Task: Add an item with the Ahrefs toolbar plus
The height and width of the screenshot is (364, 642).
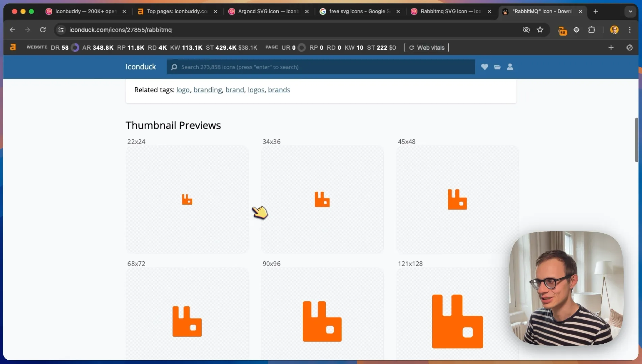Action: (611, 48)
